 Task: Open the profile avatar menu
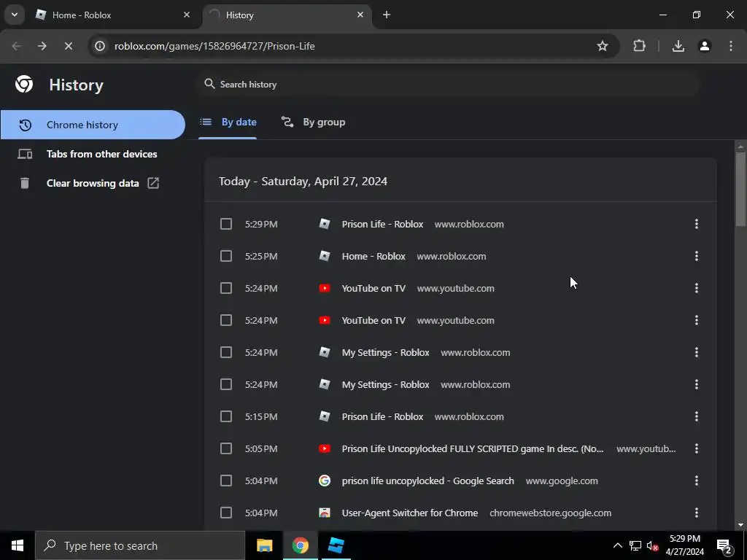coord(705,46)
